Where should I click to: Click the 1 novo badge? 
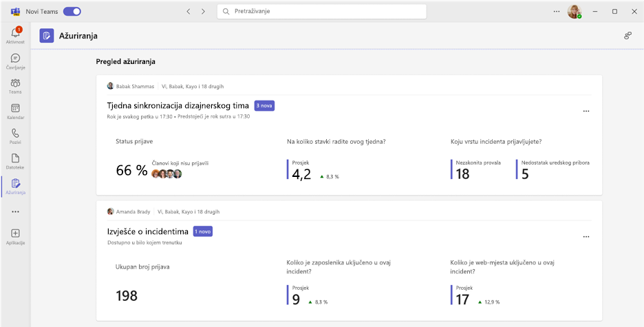click(x=203, y=232)
